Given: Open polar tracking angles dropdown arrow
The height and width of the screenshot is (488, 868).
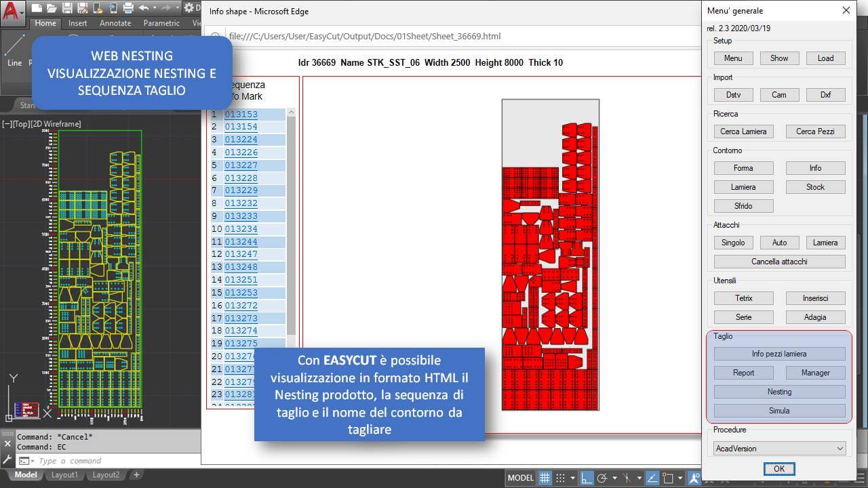Looking at the screenshot, I should click(x=614, y=478).
